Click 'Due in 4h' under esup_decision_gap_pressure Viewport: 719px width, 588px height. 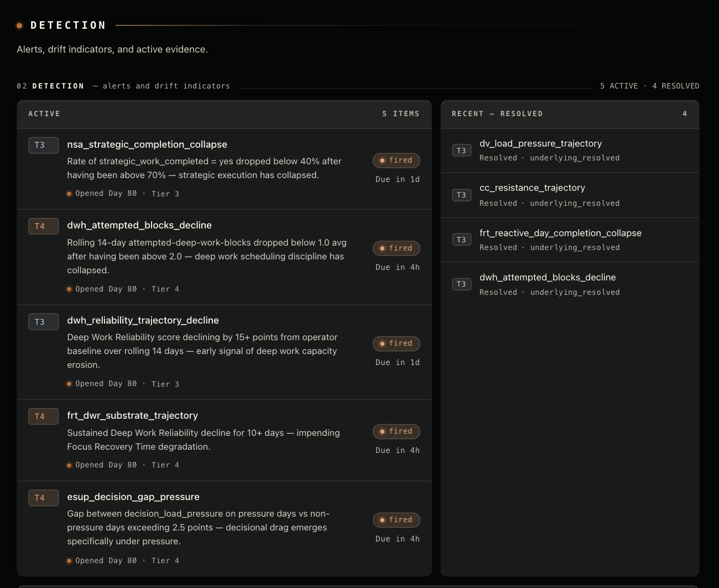(x=398, y=539)
